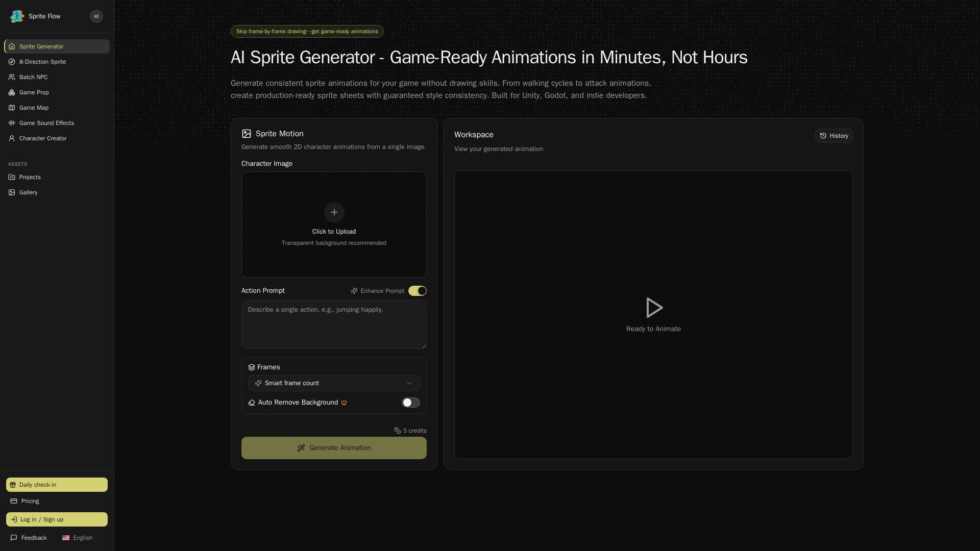The height and width of the screenshot is (551, 980).
Task: Click the Character Image upload dropzone
Action: pos(334,224)
